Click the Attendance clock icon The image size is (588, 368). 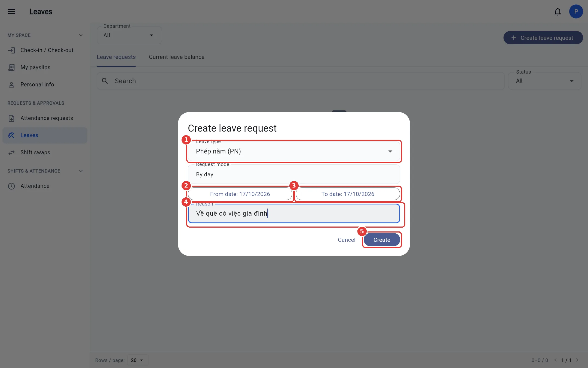pyautogui.click(x=11, y=186)
